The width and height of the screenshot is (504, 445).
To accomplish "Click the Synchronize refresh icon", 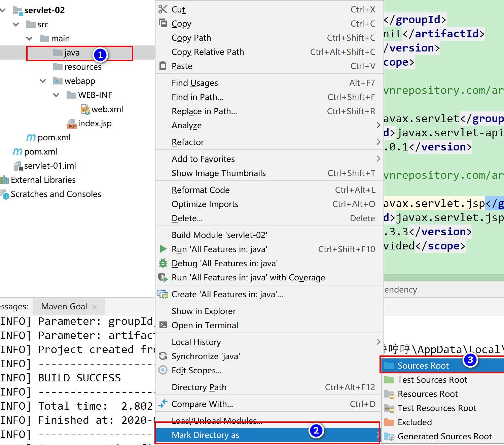I will 163,356.
